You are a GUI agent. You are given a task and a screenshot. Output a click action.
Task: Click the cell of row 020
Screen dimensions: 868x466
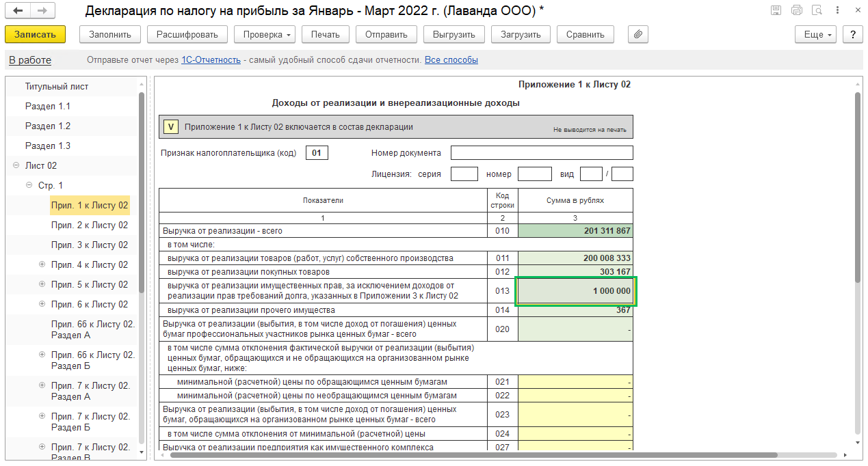[575, 329]
